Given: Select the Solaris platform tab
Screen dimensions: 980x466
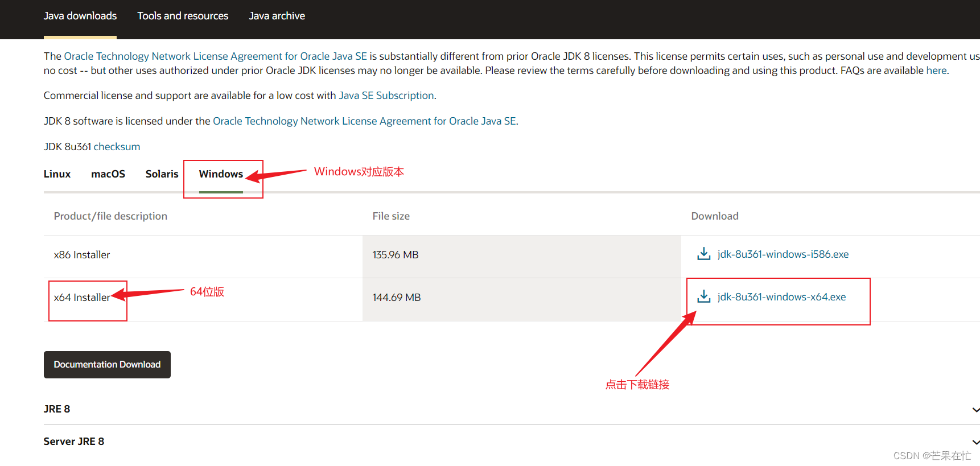Looking at the screenshot, I should click(x=162, y=174).
